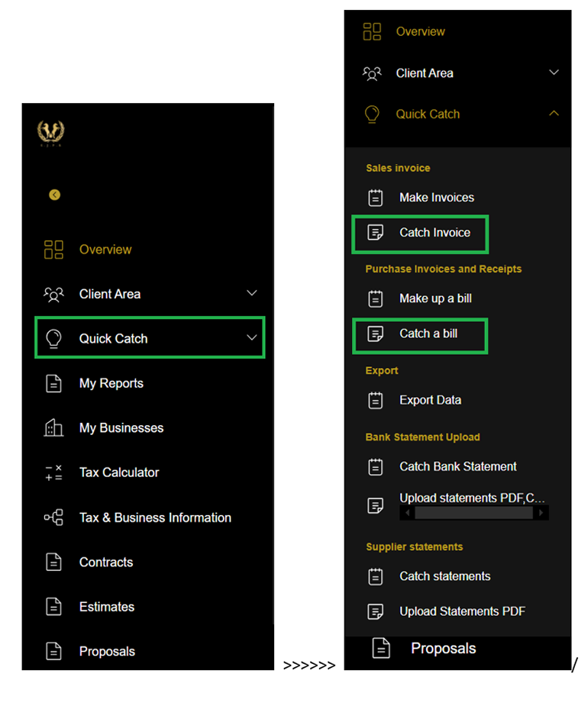Collapse Quick Catch using the up chevron
The height and width of the screenshot is (706, 588).
coord(554,114)
